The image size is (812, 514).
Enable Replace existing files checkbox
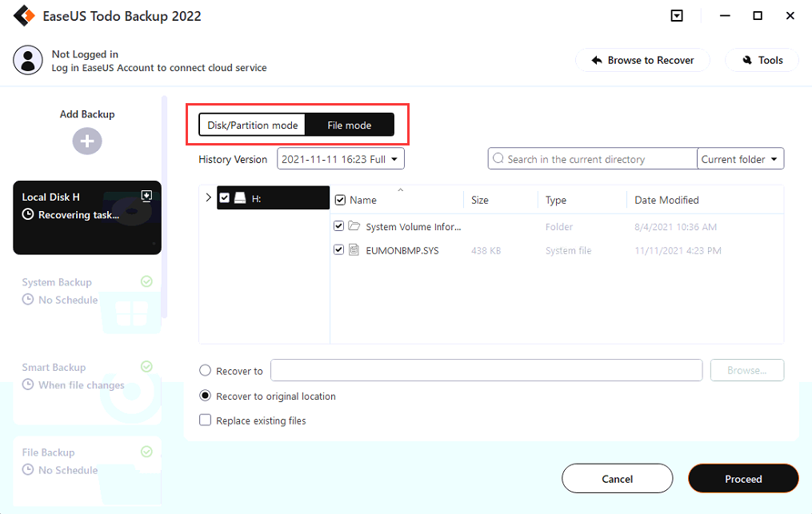pyautogui.click(x=206, y=420)
